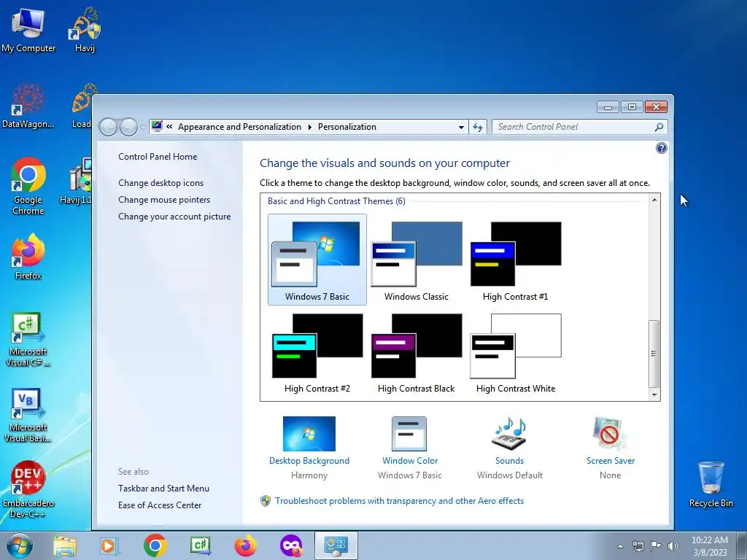Image resolution: width=747 pixels, height=560 pixels.
Task: Go back using the left navigation arrow
Action: click(109, 127)
